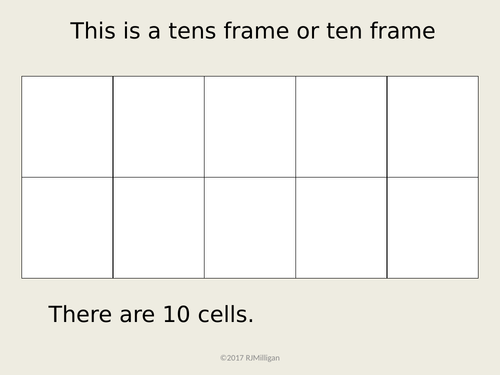The width and height of the screenshot is (500, 375).
Task: Click the word 'cells.' in the caption
Action: (226, 314)
